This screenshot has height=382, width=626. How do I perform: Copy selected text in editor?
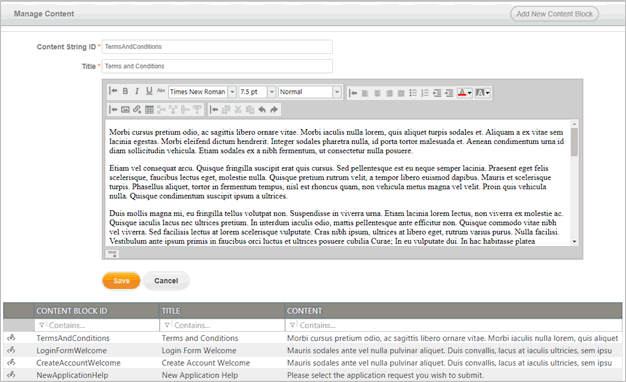226,109
